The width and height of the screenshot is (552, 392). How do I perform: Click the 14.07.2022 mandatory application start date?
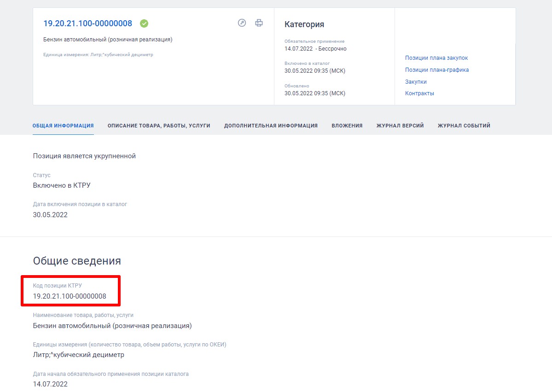(50, 384)
